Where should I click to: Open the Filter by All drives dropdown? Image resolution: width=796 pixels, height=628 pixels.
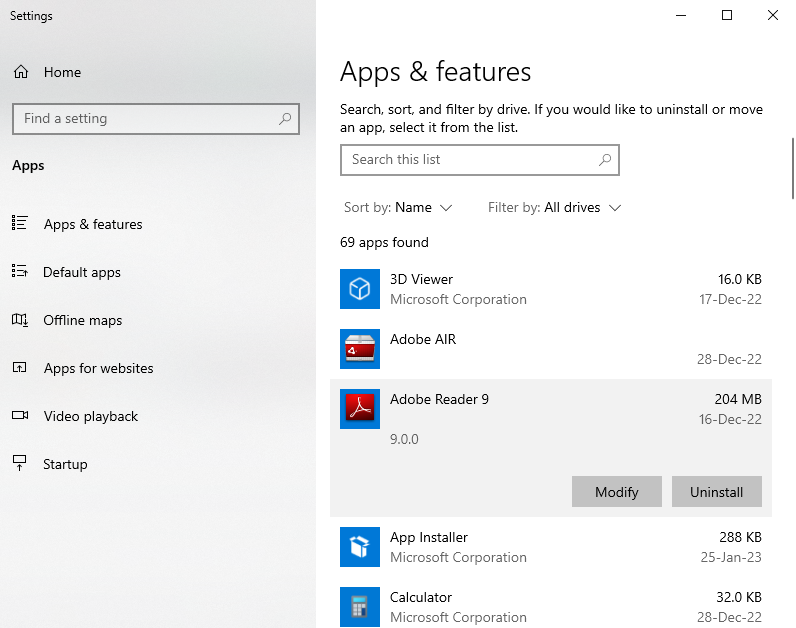tap(554, 207)
